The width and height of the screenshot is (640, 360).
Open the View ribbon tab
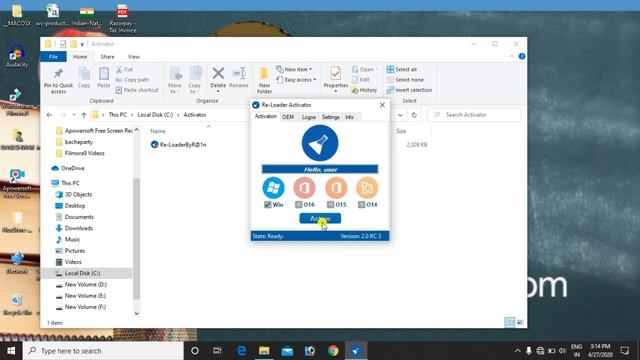tap(133, 57)
